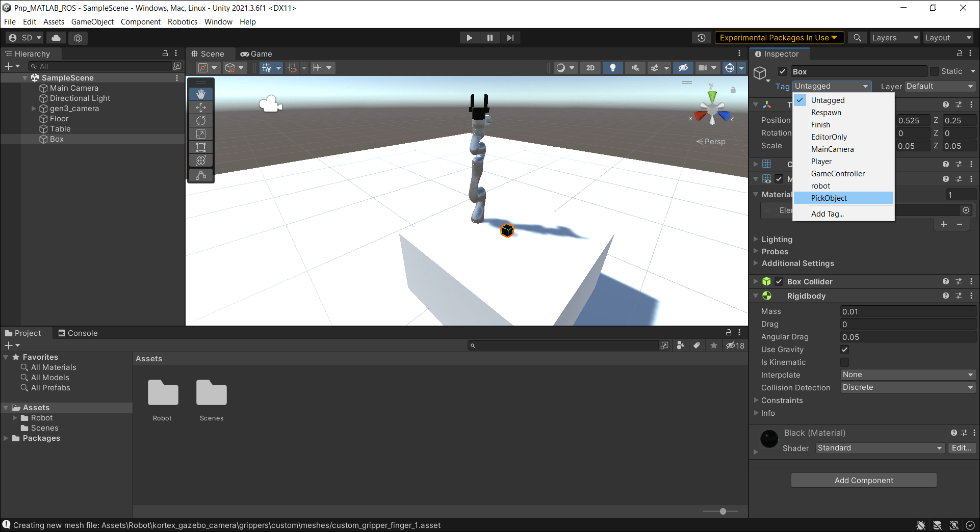Lock the Inspector panel
The height and width of the screenshot is (532, 980).
[x=959, y=54]
